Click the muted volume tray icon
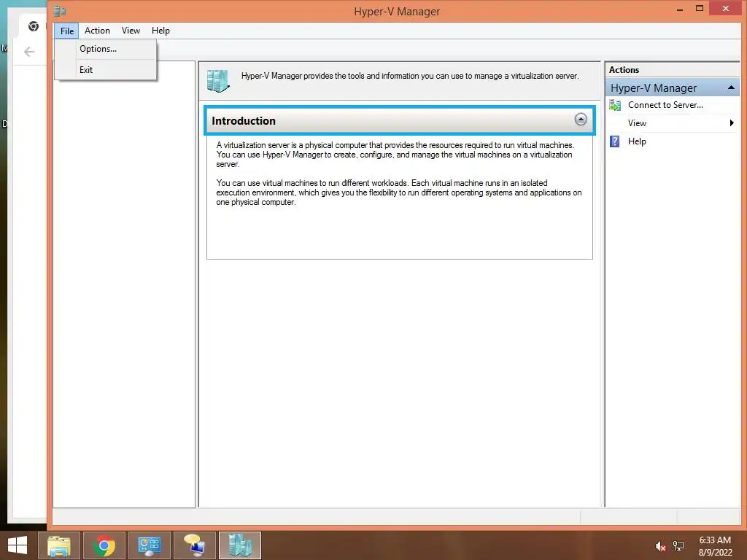Image resolution: width=747 pixels, height=560 pixels. click(x=659, y=546)
